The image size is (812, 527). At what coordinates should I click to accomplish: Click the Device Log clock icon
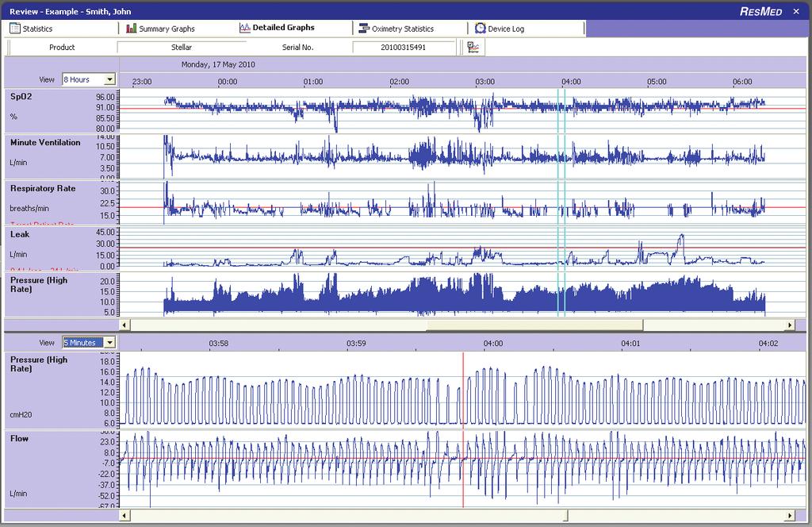tap(480, 28)
